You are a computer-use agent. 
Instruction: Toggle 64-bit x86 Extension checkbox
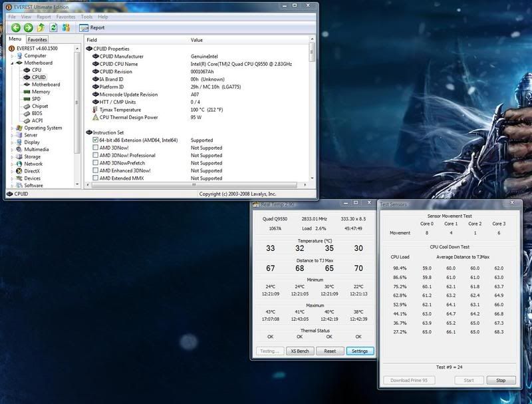pyautogui.click(x=95, y=140)
